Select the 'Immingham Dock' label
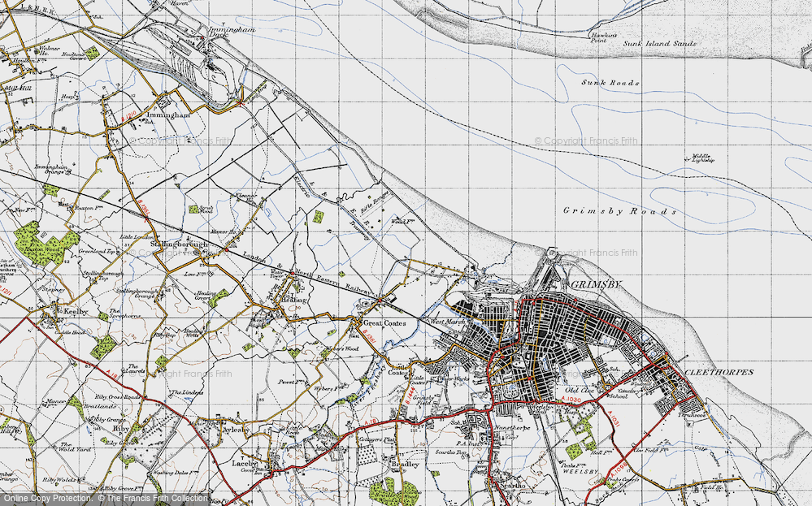Viewport: 812px width, 506px height. point(231,32)
